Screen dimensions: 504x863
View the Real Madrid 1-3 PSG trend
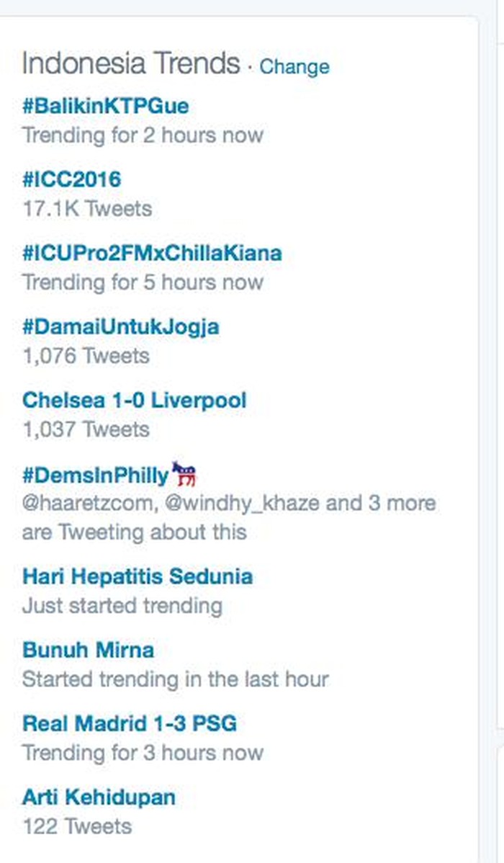click(130, 723)
